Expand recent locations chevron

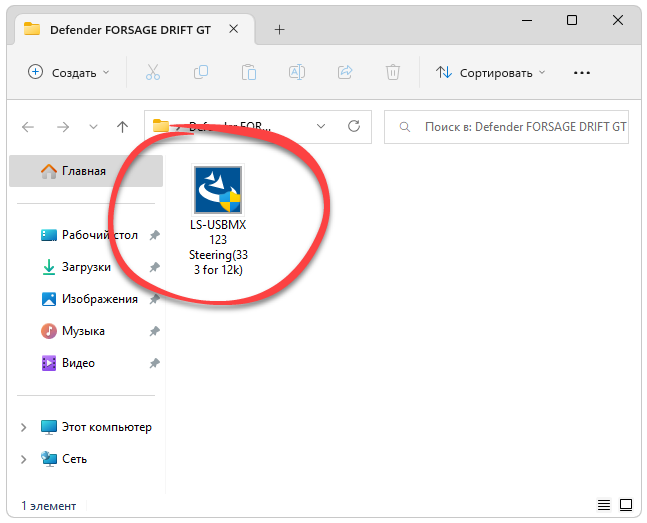coord(94,127)
